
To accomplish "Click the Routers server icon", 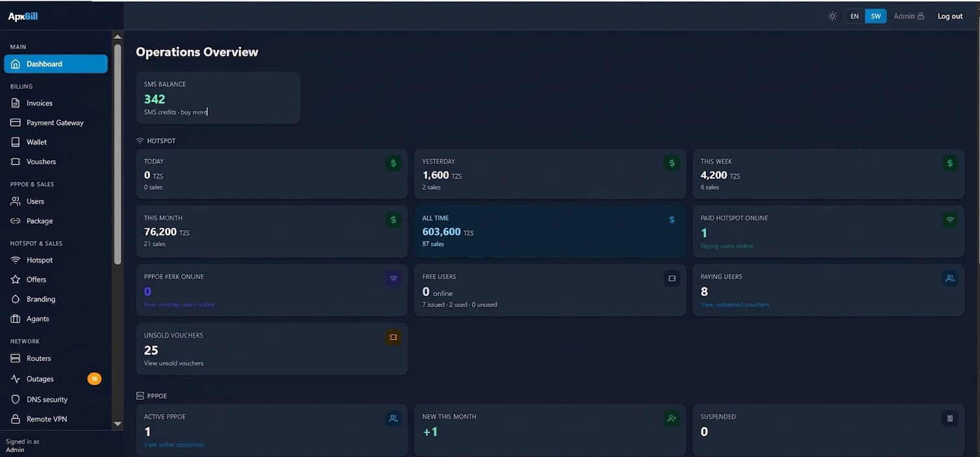I will (16, 358).
